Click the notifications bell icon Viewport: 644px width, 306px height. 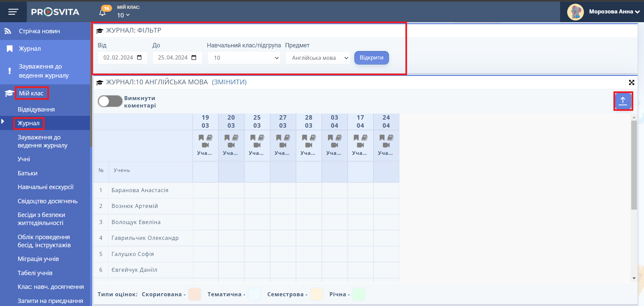pos(103,13)
